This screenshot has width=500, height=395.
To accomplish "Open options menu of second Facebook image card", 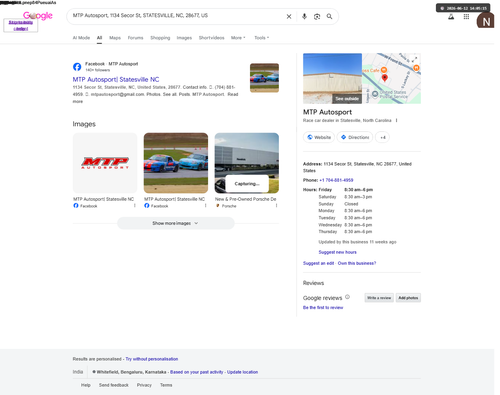I will (205, 206).
